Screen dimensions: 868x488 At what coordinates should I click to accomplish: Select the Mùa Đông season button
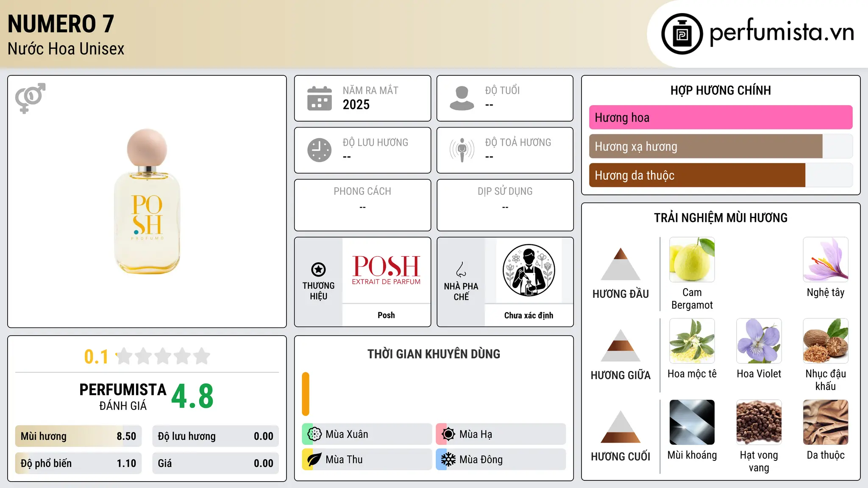[x=501, y=460]
